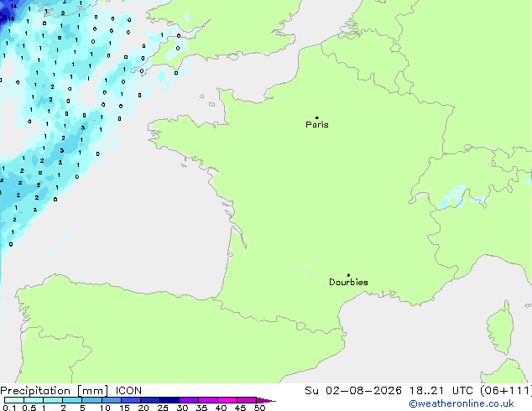Click the legend value '45'

240,408
